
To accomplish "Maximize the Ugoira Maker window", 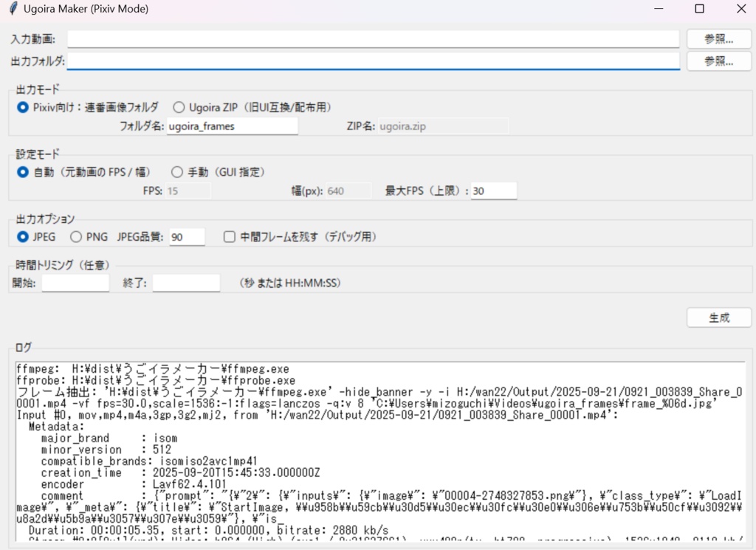I will (700, 9).
